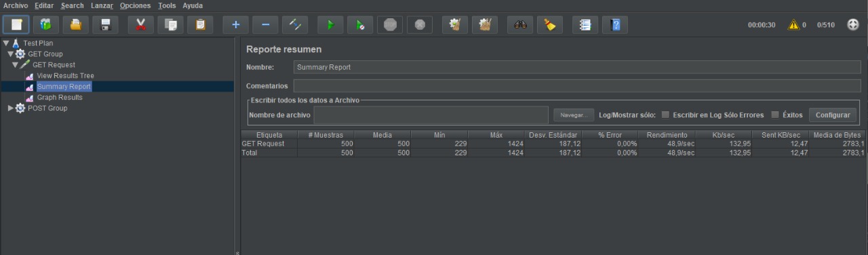Screen dimensions: 868x255
Task: Click the Nombre field containing Summary Report
Action: [x=577, y=67]
